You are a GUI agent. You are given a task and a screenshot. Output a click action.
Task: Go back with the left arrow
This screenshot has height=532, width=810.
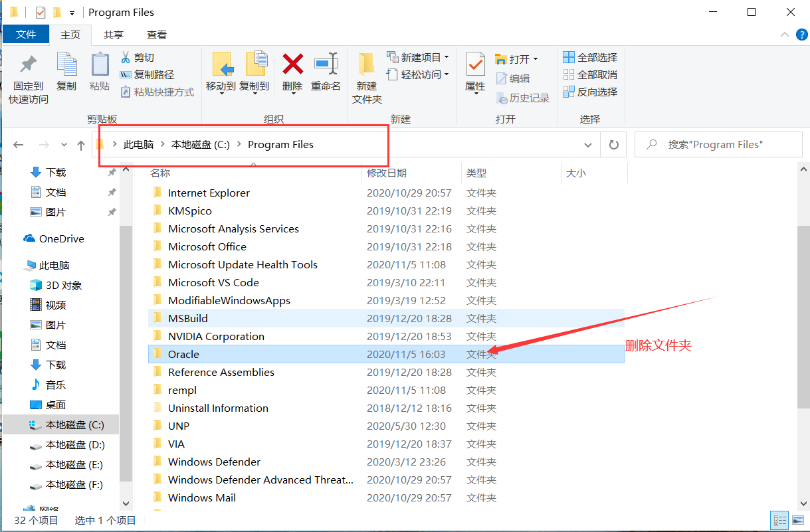click(x=19, y=145)
